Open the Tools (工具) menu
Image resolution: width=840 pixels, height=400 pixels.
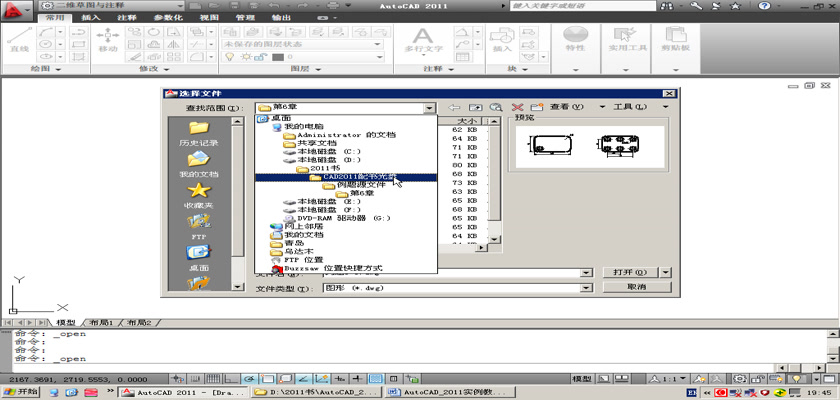pyautogui.click(x=629, y=107)
